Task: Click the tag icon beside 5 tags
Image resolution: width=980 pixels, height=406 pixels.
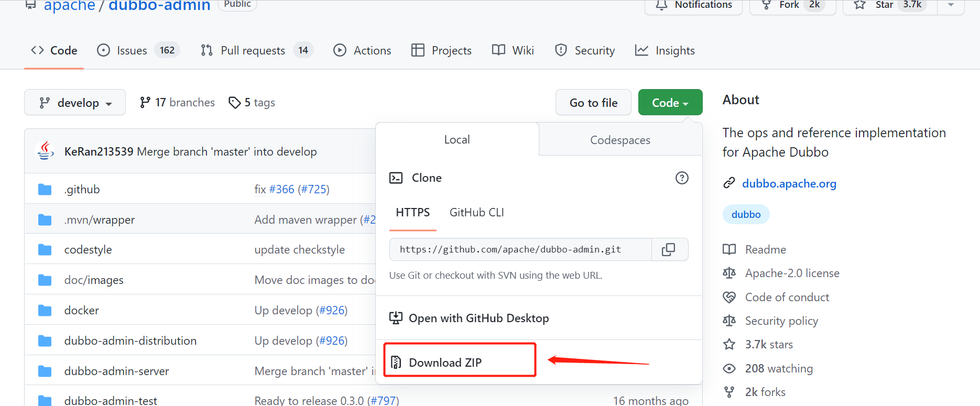Action: tap(235, 103)
